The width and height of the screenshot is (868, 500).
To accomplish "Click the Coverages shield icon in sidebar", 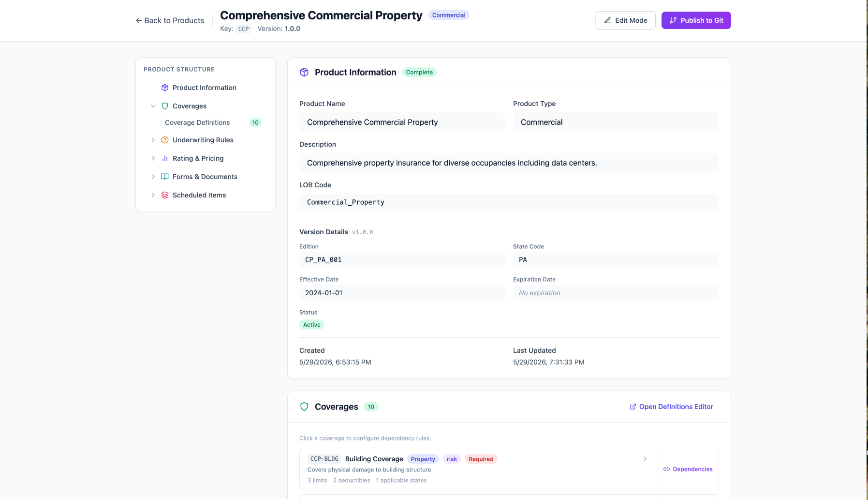I will (x=165, y=106).
